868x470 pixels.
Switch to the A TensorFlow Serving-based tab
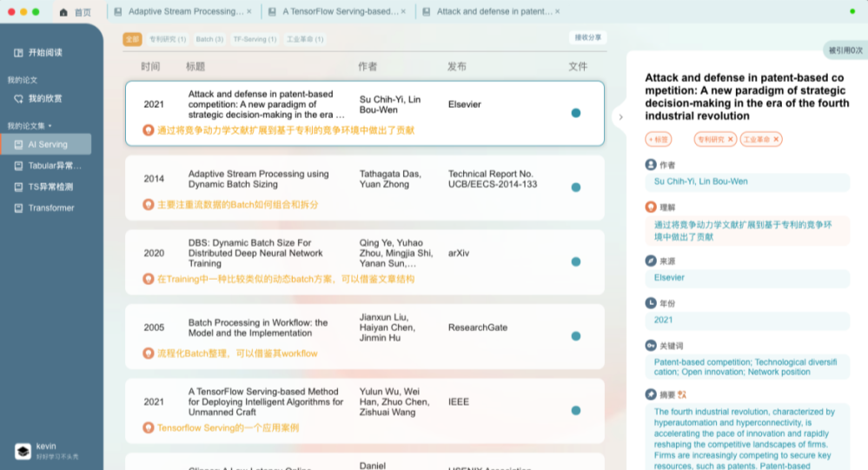(x=341, y=12)
